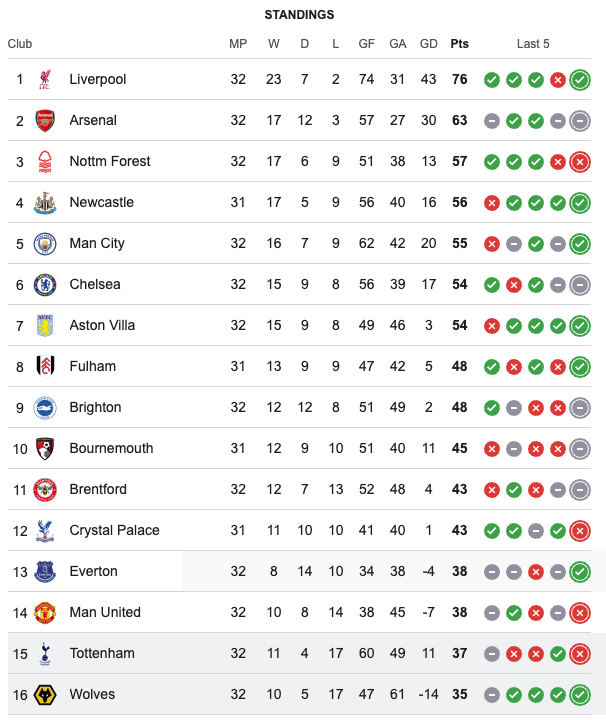Click the MP column header
606x720 pixels.
coord(238,44)
